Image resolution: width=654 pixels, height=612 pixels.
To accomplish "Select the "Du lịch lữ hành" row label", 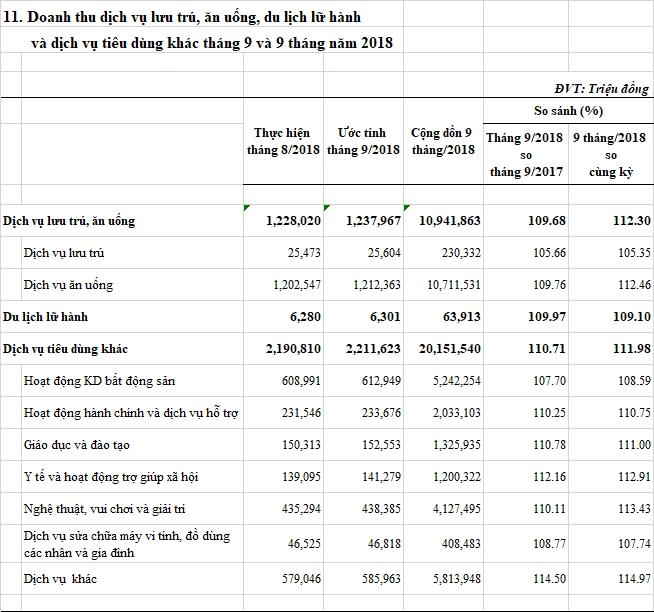I will coord(46,317).
